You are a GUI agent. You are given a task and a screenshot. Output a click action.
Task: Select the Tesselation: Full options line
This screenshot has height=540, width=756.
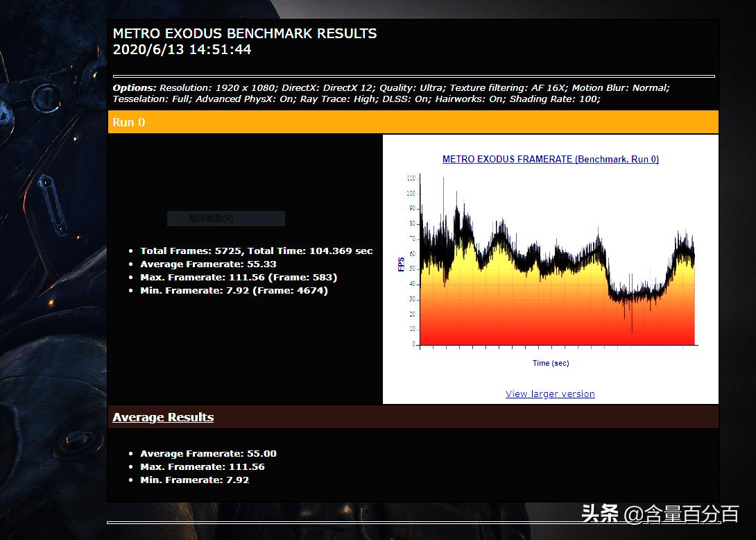tap(356, 99)
